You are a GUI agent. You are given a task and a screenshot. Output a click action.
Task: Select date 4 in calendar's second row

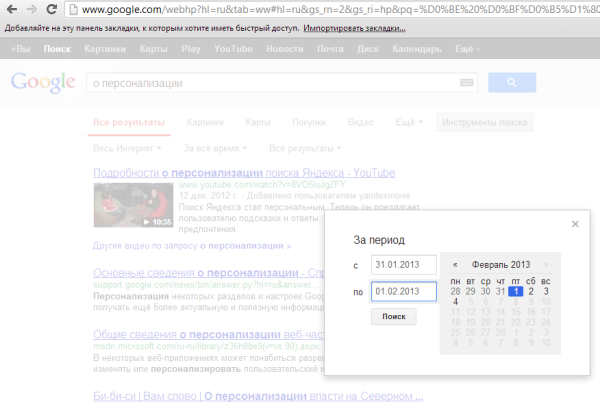[455, 302]
